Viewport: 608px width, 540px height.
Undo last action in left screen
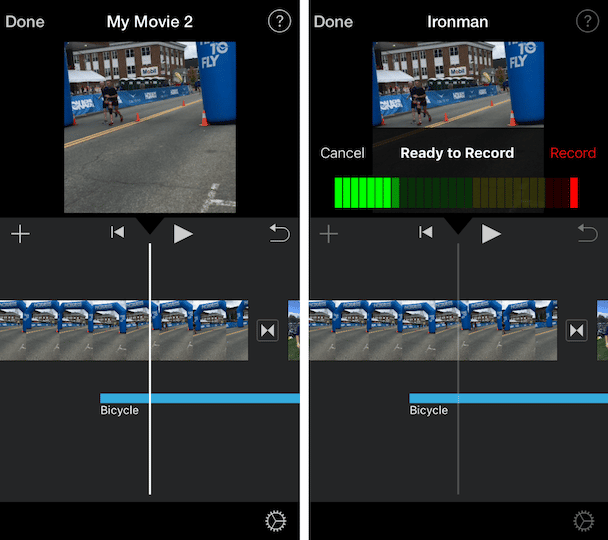(x=279, y=233)
